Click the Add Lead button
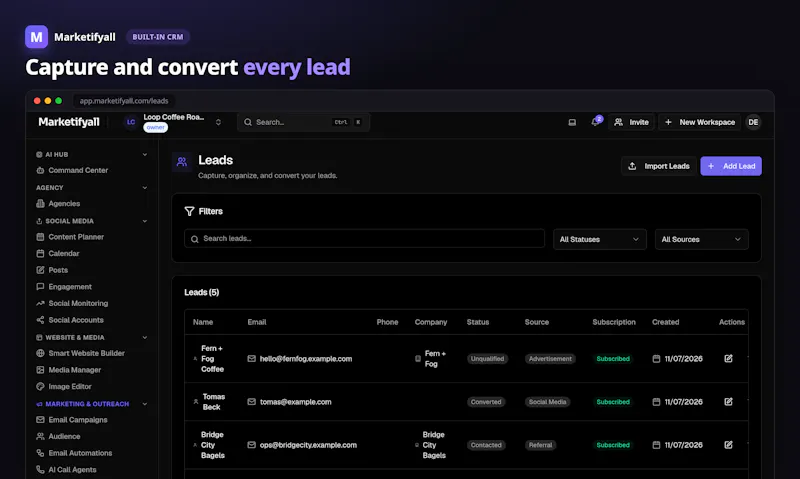This screenshot has height=479, width=800. coord(731,166)
